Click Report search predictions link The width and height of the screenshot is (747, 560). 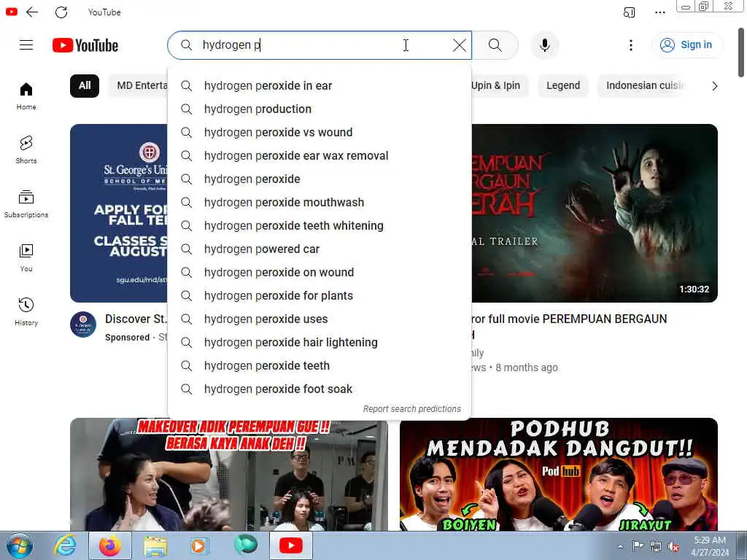(x=411, y=409)
